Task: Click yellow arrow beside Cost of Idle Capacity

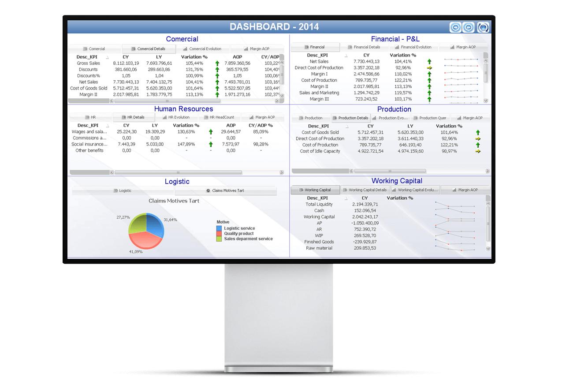Action: [x=478, y=151]
